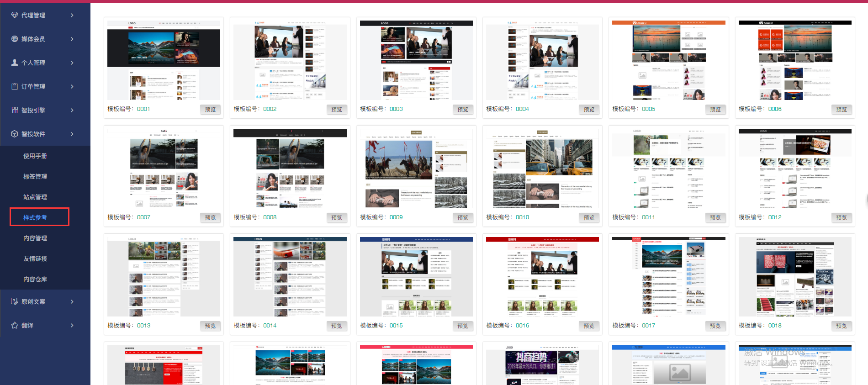The image size is (868, 385).
Task: Open the 使用手册 submenu item
Action: tap(35, 156)
